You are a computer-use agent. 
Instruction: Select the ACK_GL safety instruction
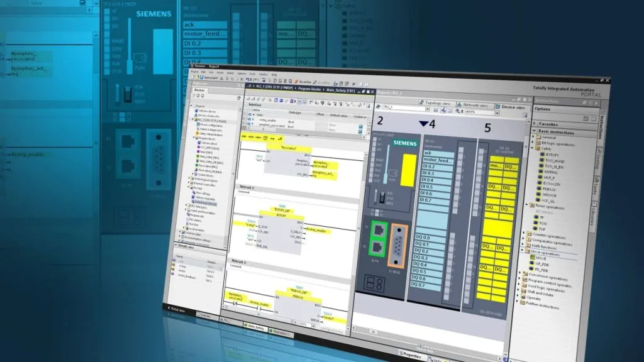(x=547, y=202)
